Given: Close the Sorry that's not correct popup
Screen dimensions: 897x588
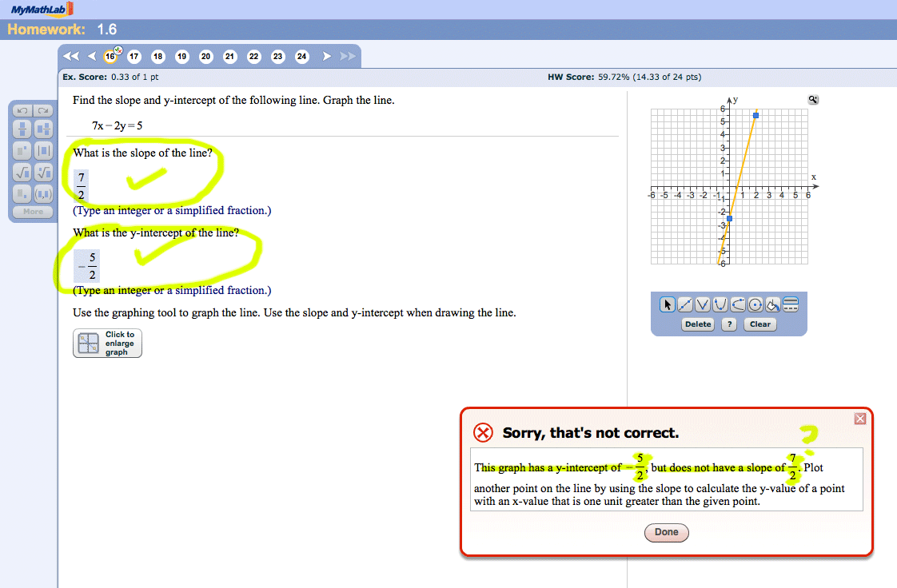Looking at the screenshot, I should coord(859,419).
